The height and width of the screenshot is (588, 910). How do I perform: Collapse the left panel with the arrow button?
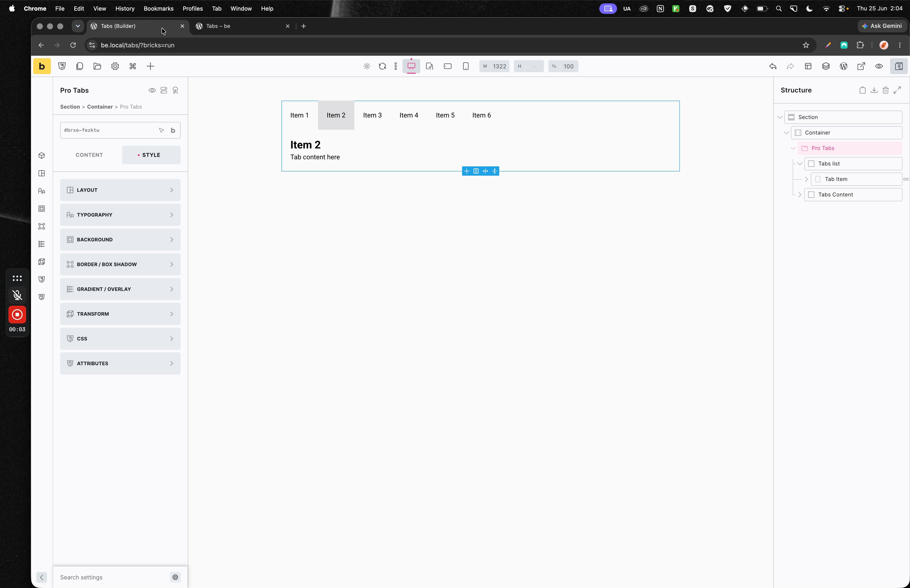tap(42, 577)
